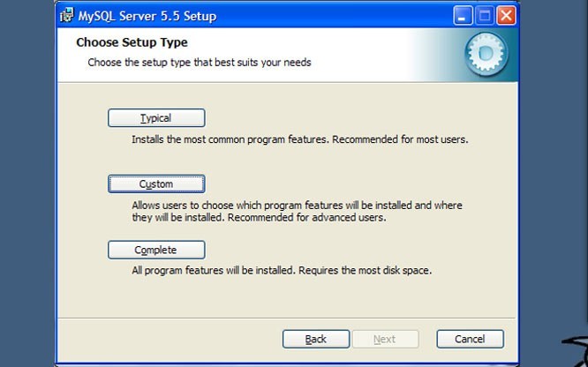
Task: Click the blue desktop background outside the dialog
Action: point(554,176)
